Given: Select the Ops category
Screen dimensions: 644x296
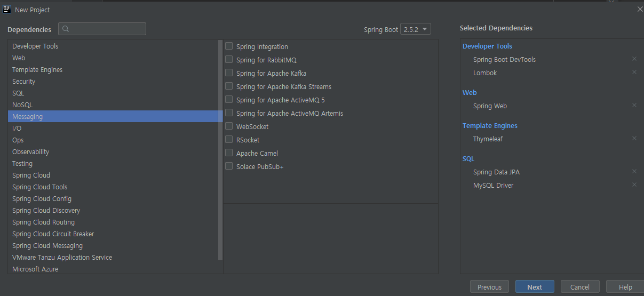Looking at the screenshot, I should pos(113,140).
